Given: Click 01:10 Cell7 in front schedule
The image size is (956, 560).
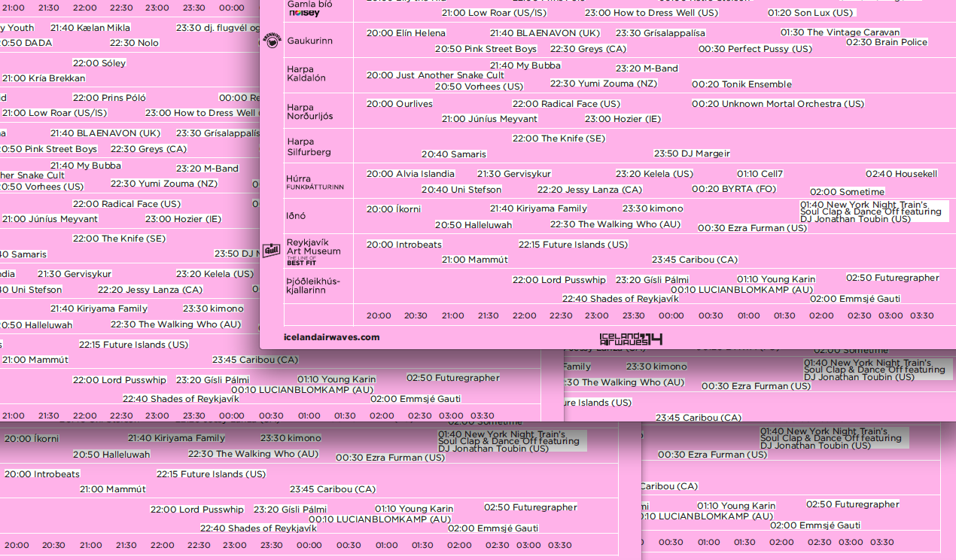Looking at the screenshot, I should pos(760,174).
